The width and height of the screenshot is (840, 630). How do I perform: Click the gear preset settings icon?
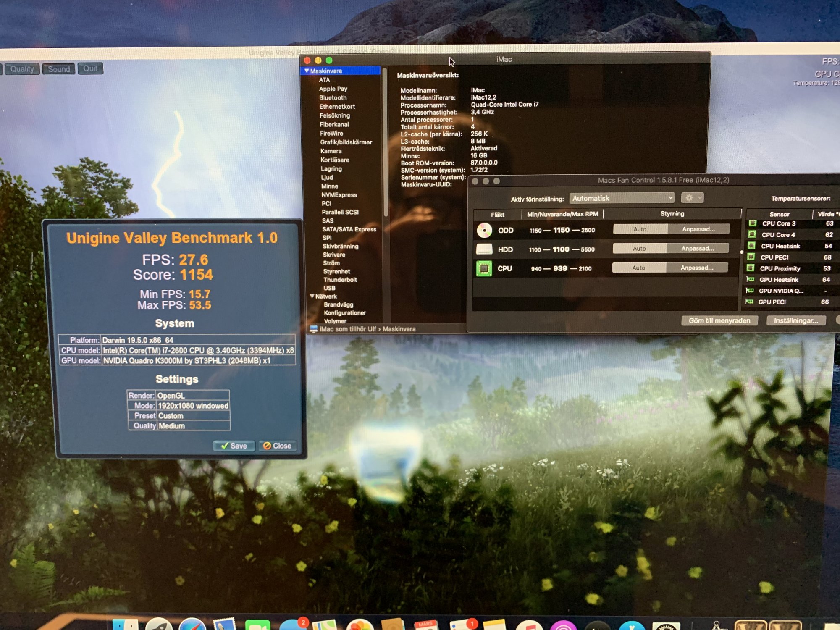pyautogui.click(x=689, y=198)
